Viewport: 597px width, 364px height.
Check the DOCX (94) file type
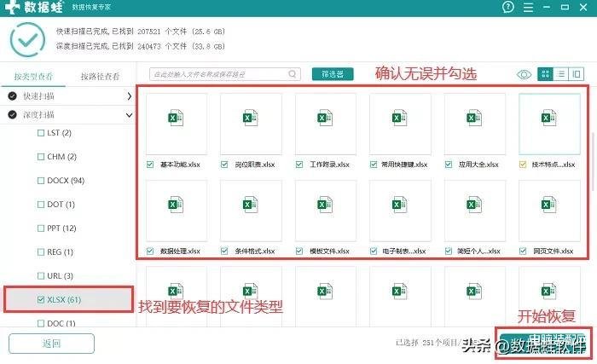point(41,181)
